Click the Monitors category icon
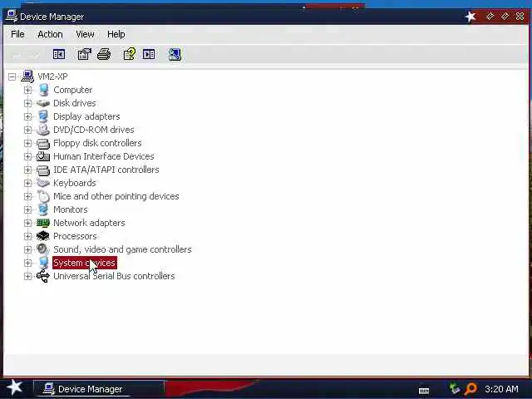The width and height of the screenshot is (532, 399). pos(43,209)
